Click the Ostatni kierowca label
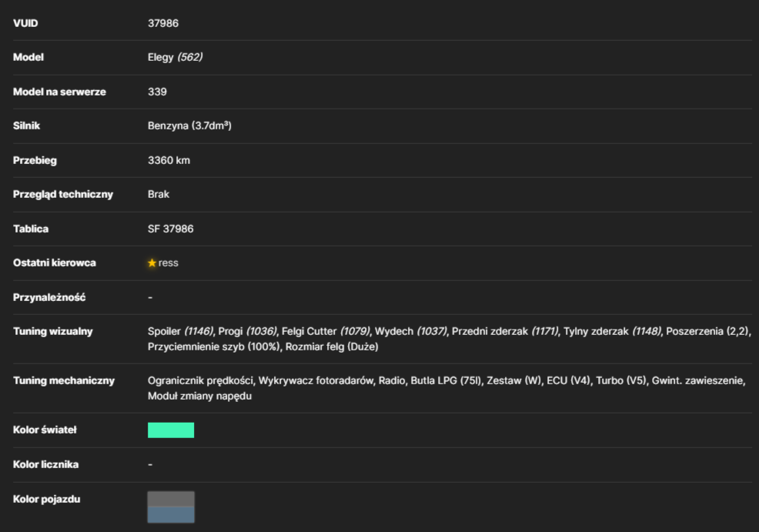The image size is (759, 532). [55, 263]
